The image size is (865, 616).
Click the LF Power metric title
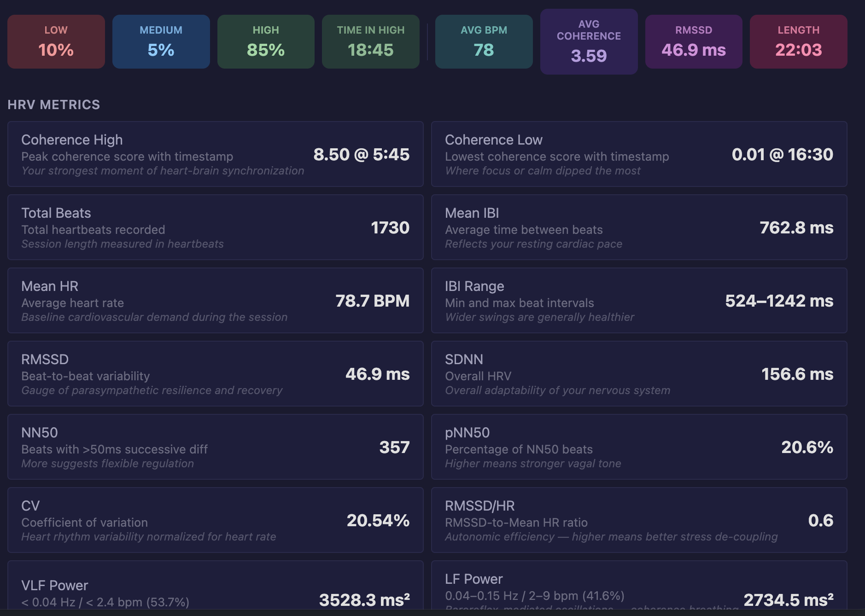point(473,579)
